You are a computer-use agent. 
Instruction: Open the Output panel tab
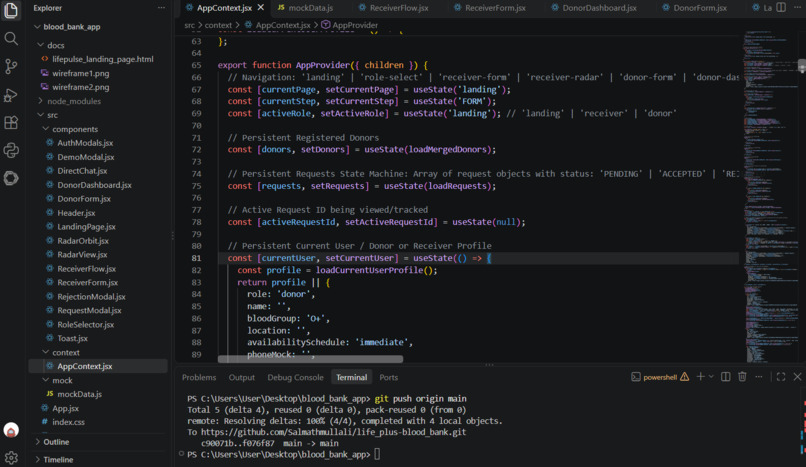(242, 377)
